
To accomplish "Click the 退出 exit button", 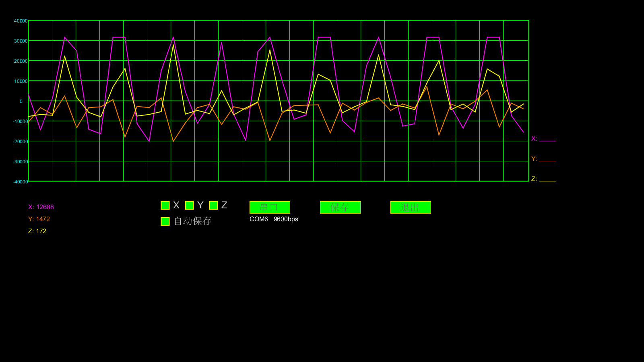I will click(411, 207).
